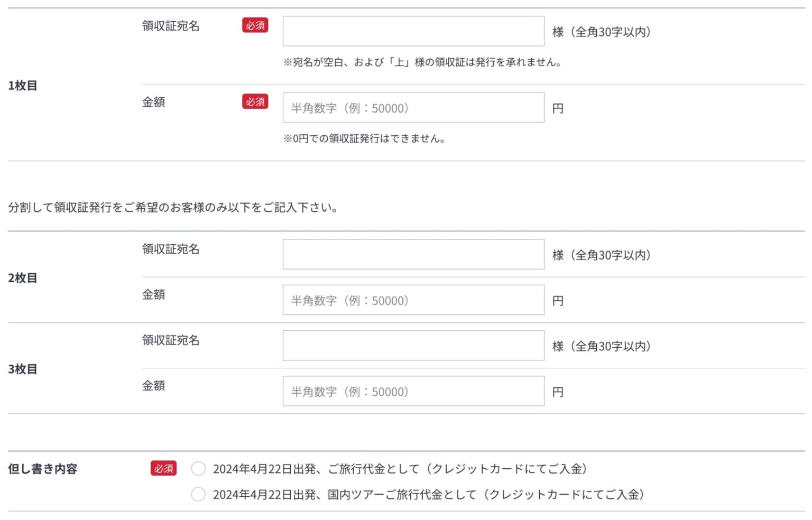Click the 分割して領収証発行 instruction text
Viewport: 812px width, 520px height.
pos(174,208)
